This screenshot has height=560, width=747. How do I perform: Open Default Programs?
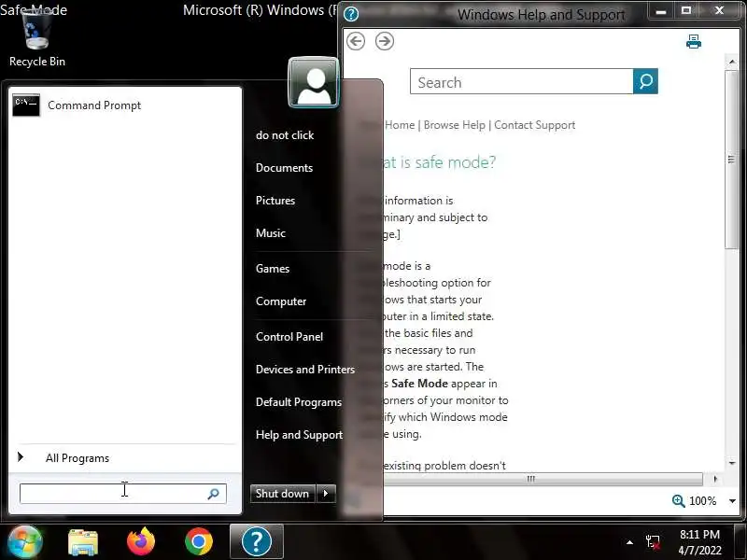pos(299,402)
